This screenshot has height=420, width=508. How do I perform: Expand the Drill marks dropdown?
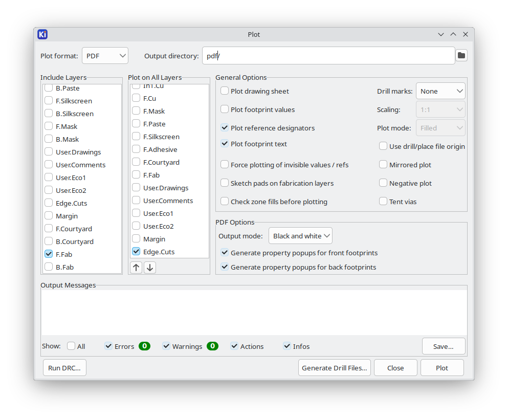(440, 91)
